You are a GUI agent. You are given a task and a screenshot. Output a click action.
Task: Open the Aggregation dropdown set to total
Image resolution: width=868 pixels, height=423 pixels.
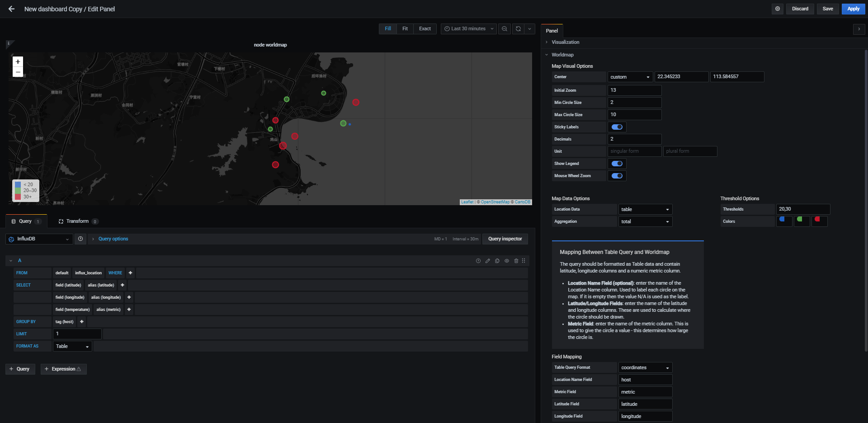[x=645, y=221]
